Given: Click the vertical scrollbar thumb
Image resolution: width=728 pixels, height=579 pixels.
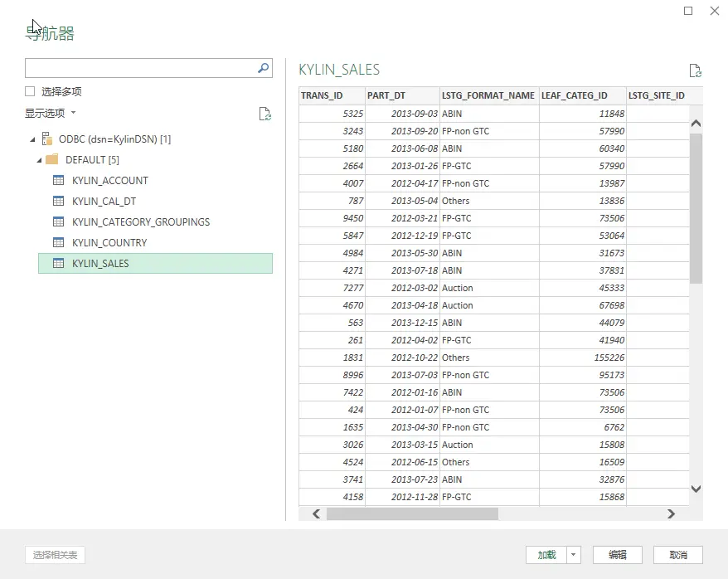Looking at the screenshot, I should pos(696,208).
